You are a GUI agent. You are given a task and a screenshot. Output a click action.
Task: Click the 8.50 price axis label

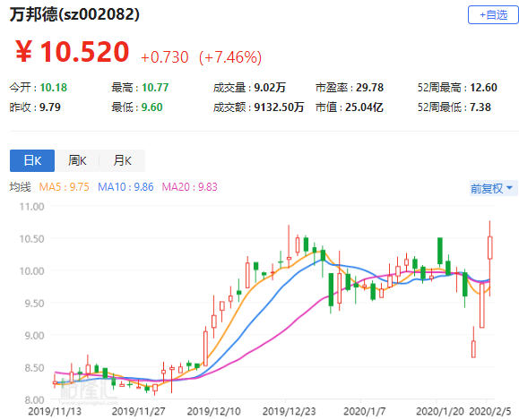[34, 368]
